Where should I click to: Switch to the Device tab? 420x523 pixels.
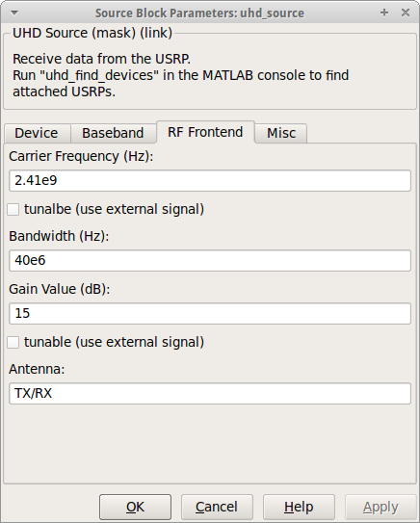click(37, 133)
